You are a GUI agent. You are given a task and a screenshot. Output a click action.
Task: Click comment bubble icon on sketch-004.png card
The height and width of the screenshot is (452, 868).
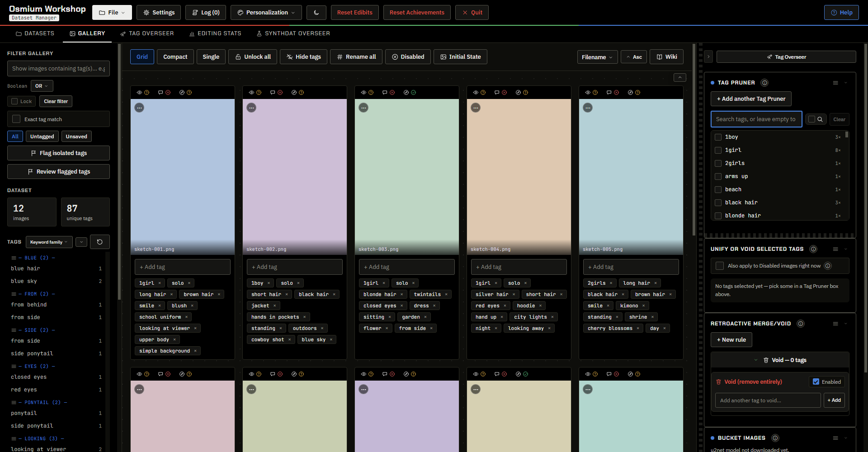pyautogui.click(x=497, y=93)
